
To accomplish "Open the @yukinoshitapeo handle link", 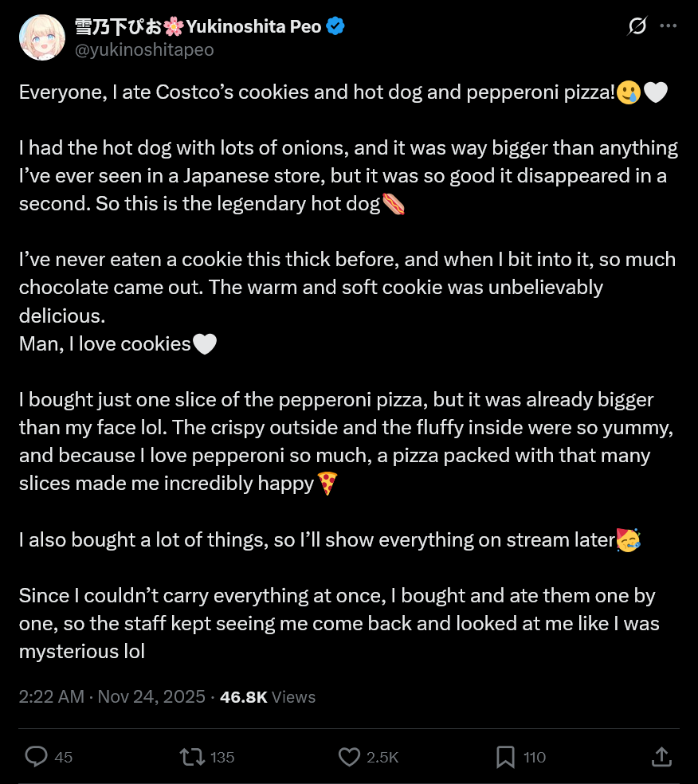I will (144, 49).
